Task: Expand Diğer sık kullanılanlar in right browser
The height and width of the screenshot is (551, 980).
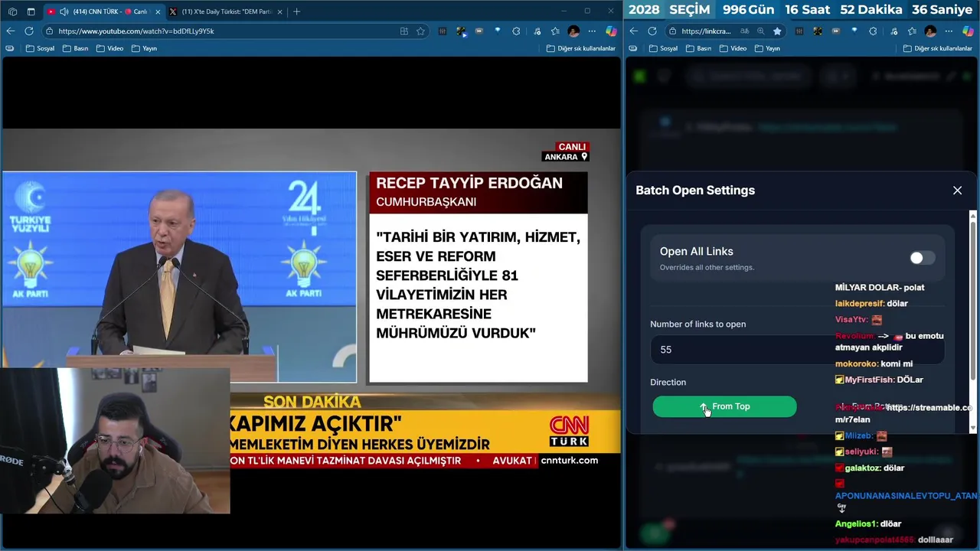Action: [937, 48]
